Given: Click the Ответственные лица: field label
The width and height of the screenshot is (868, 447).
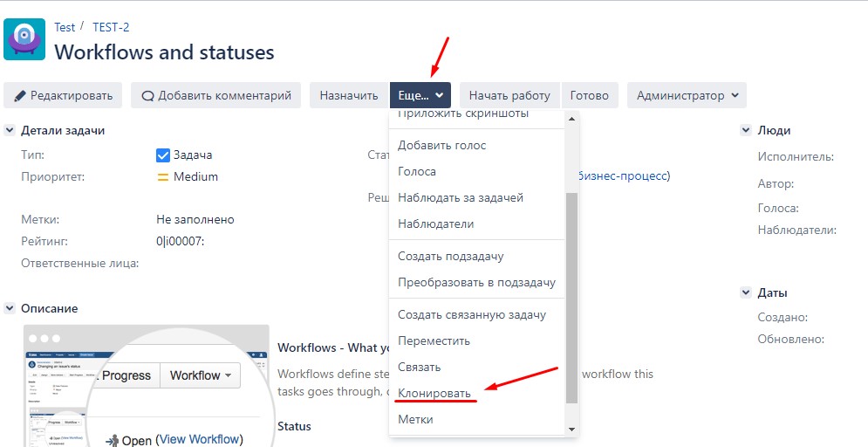Looking at the screenshot, I should pyautogui.click(x=79, y=263).
